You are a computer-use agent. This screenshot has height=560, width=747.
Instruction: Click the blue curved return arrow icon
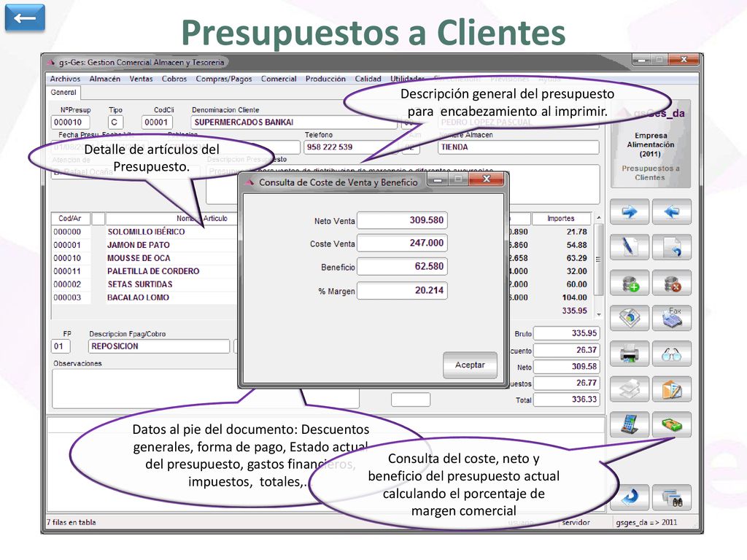pyautogui.click(x=630, y=497)
